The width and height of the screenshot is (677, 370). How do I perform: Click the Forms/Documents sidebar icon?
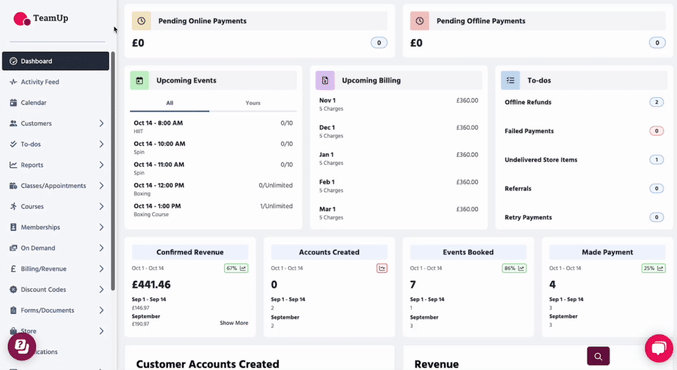13,310
